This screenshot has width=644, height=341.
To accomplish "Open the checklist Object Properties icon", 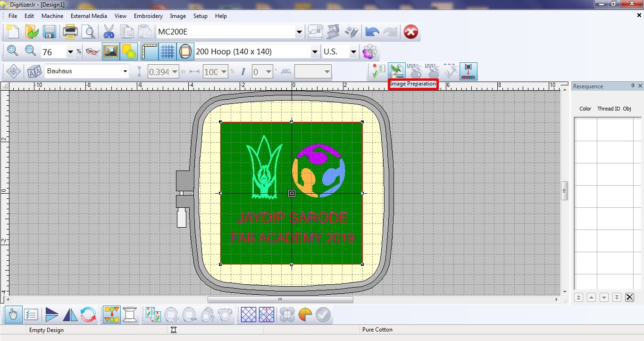I will 31,315.
